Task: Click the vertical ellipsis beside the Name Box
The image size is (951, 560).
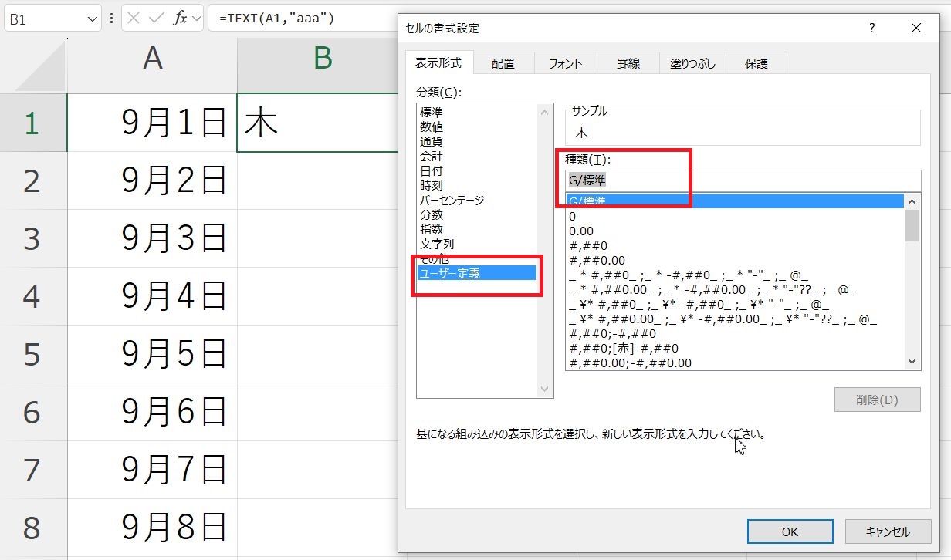Action: coord(112,17)
